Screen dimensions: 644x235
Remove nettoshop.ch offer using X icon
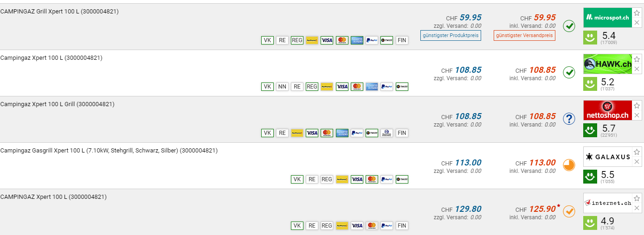[x=637, y=115]
